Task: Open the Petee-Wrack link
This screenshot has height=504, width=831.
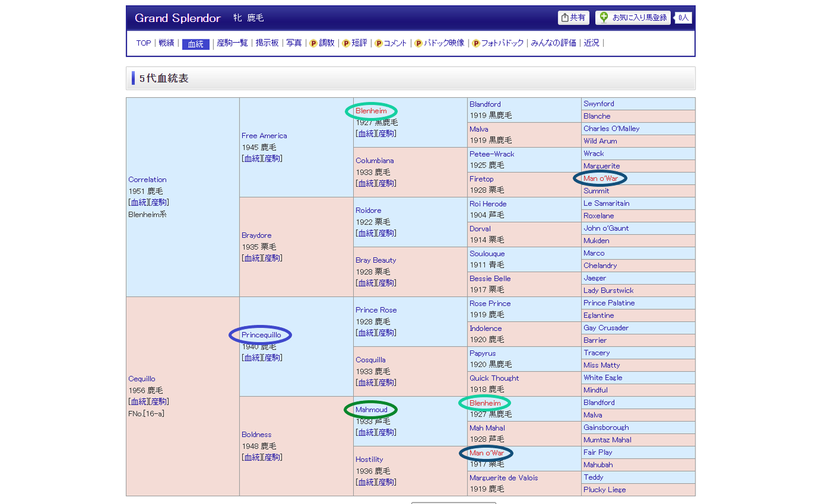Action: (492, 154)
